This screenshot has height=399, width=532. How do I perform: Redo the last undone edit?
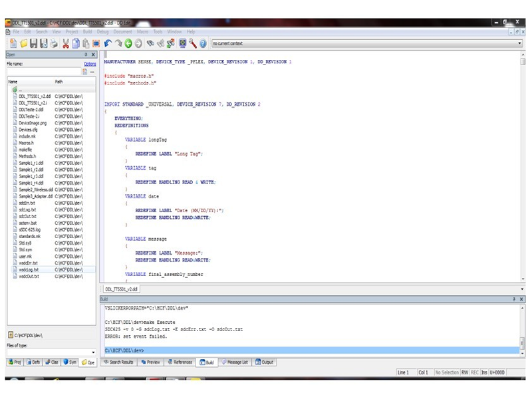118,43
